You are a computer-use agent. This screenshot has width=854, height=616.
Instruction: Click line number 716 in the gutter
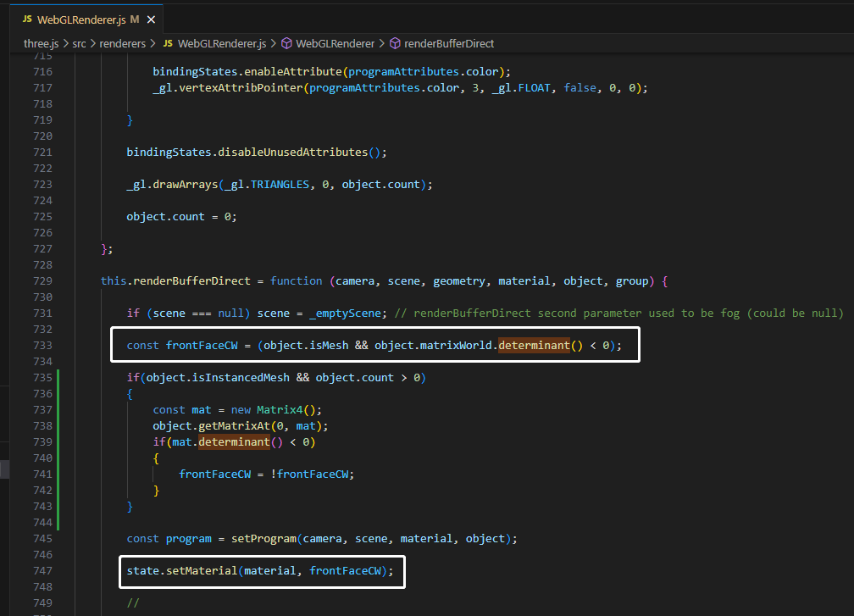(x=42, y=72)
